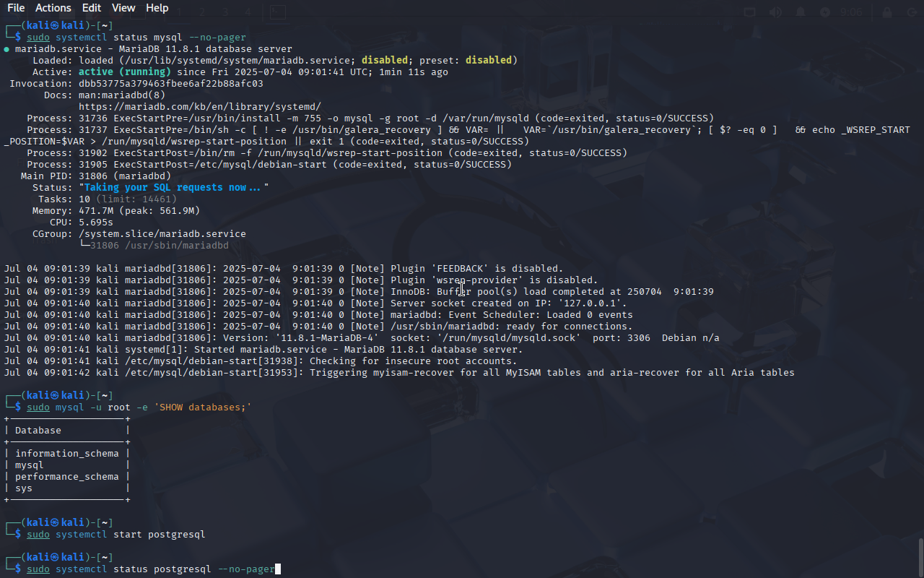Click CPU value '5.695s'
Image resolution: width=924 pixels, height=578 pixels.
point(96,223)
